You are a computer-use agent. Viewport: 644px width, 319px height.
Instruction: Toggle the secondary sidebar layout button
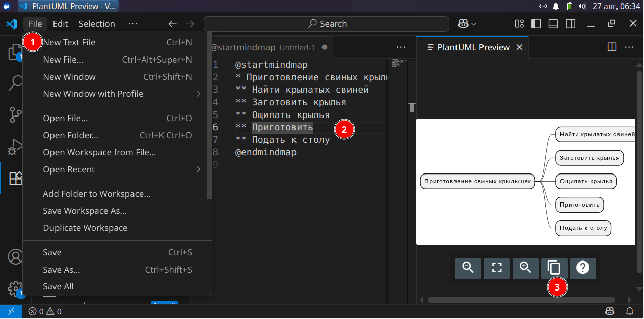point(571,24)
